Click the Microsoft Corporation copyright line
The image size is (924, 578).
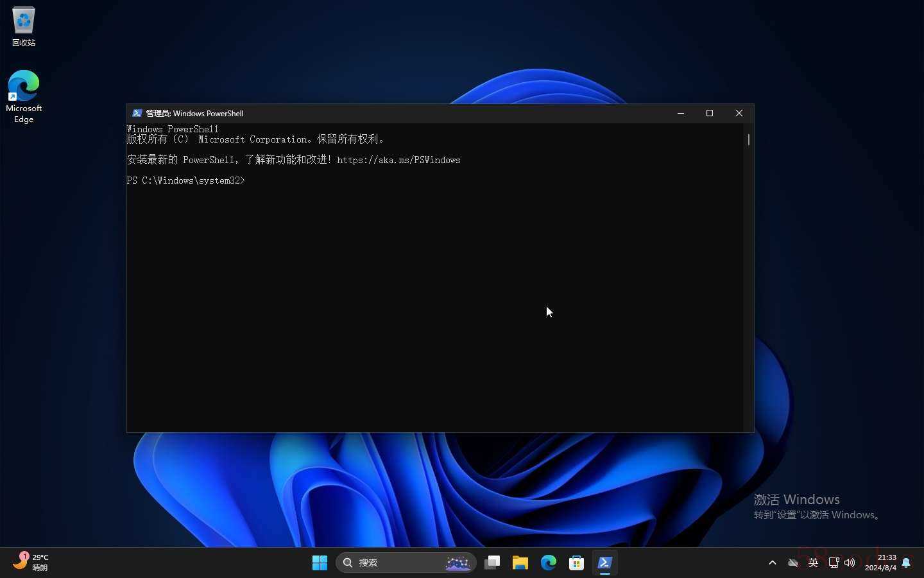[x=256, y=139]
